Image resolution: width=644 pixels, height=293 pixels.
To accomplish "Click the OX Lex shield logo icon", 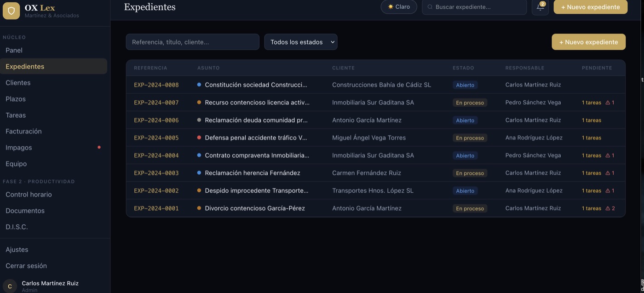I will (x=11, y=11).
